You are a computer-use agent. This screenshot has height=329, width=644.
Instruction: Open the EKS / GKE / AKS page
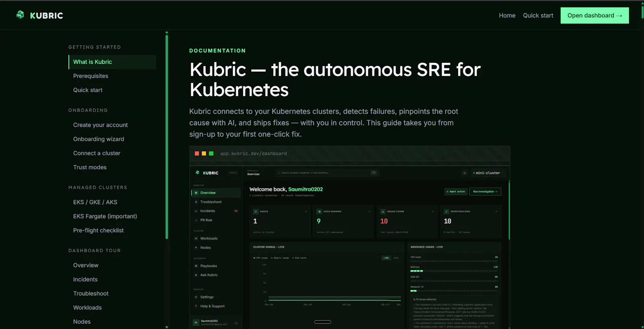pyautogui.click(x=95, y=202)
